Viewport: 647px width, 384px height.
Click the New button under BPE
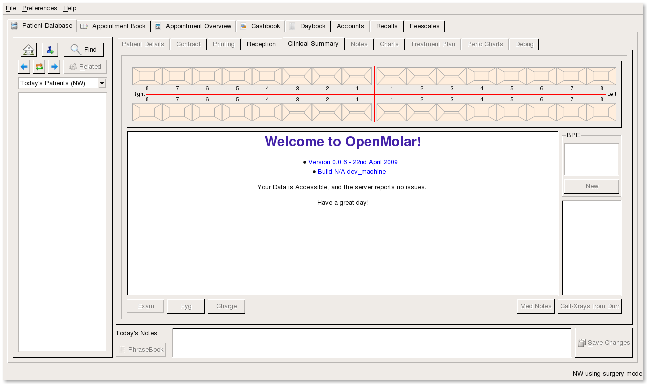click(x=592, y=186)
